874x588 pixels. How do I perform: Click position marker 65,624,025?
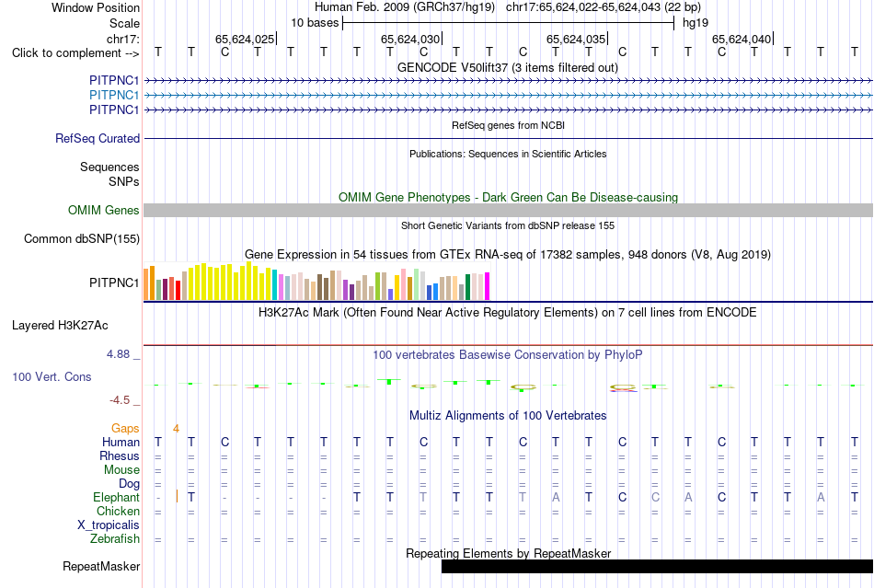(x=245, y=39)
